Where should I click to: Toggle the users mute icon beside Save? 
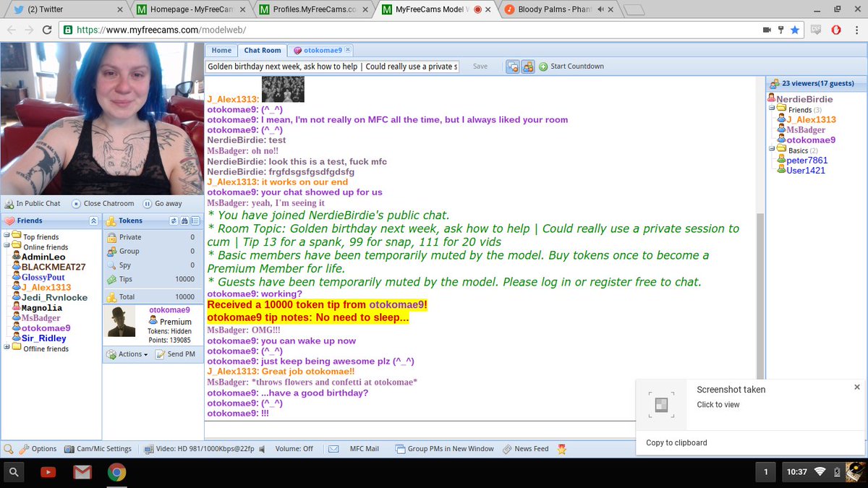pos(528,66)
